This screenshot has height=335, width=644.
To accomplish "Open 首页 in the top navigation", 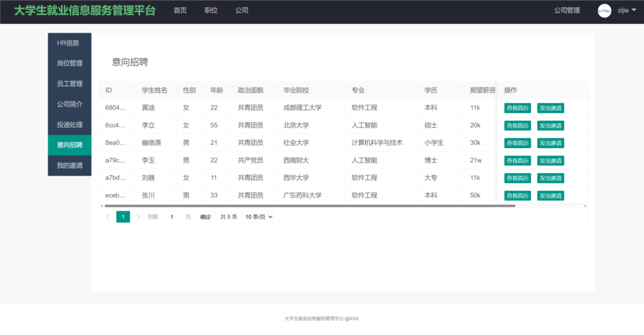I will pyautogui.click(x=180, y=11).
